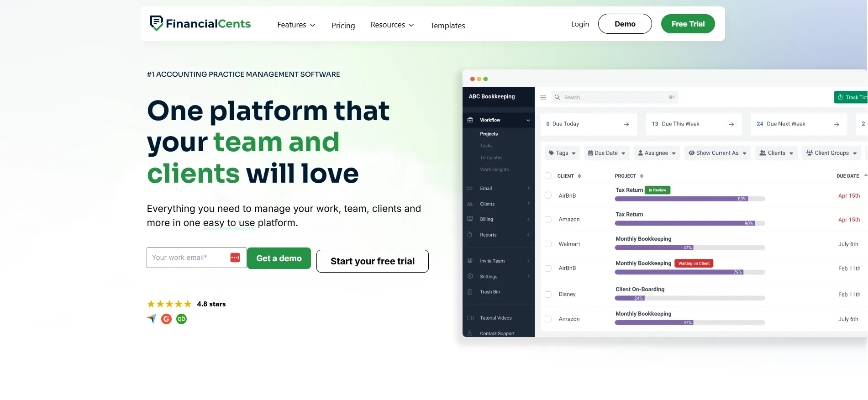Open the Client Groups filter dropdown
This screenshot has height=400, width=868.
(831, 153)
